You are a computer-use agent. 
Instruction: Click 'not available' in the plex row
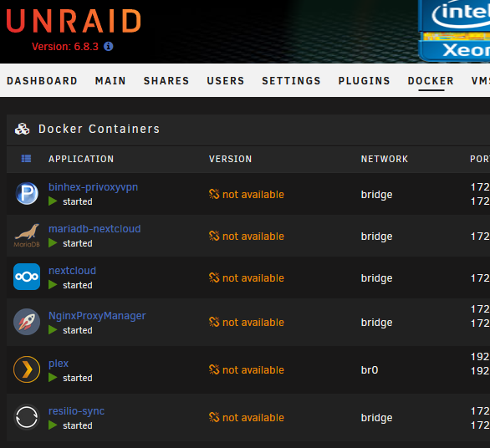(253, 370)
